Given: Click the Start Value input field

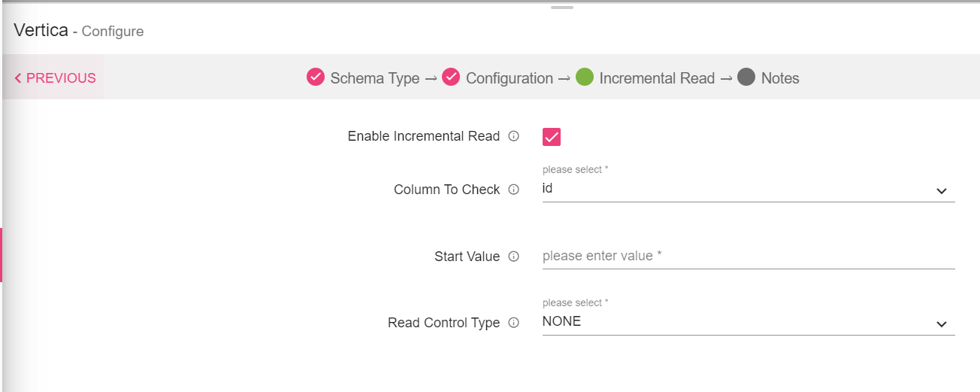Looking at the screenshot, I should click(x=748, y=257).
